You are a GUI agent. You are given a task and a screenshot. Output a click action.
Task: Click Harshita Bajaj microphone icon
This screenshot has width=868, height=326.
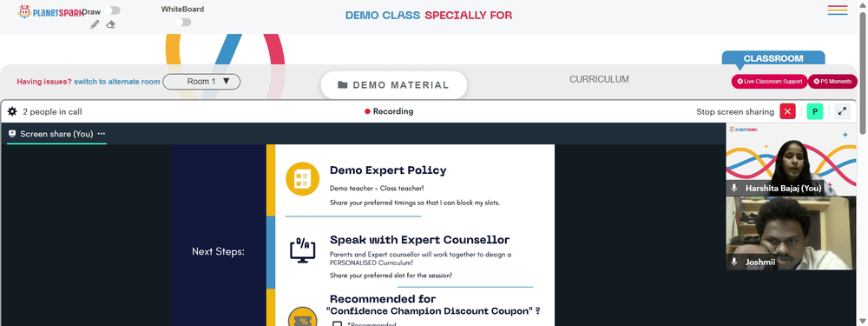pyautogui.click(x=734, y=189)
